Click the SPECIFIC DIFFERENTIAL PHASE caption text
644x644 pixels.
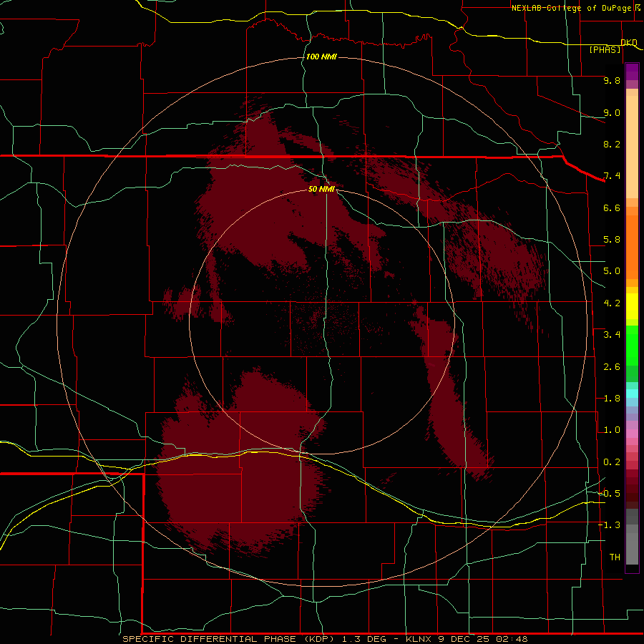point(209,639)
